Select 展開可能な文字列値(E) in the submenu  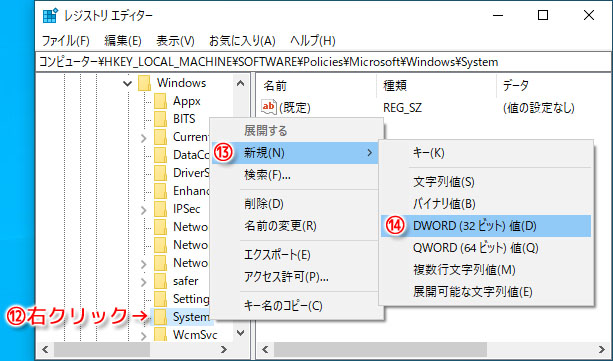point(486,291)
